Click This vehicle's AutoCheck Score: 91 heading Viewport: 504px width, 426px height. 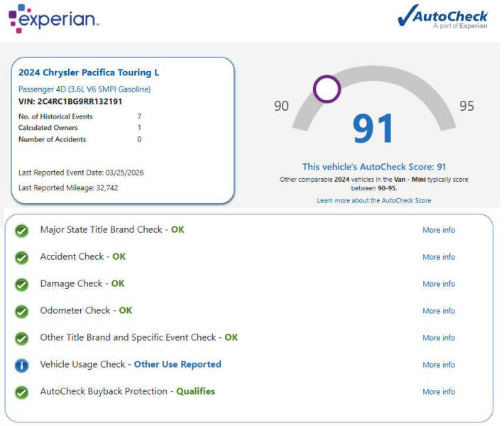point(374,167)
